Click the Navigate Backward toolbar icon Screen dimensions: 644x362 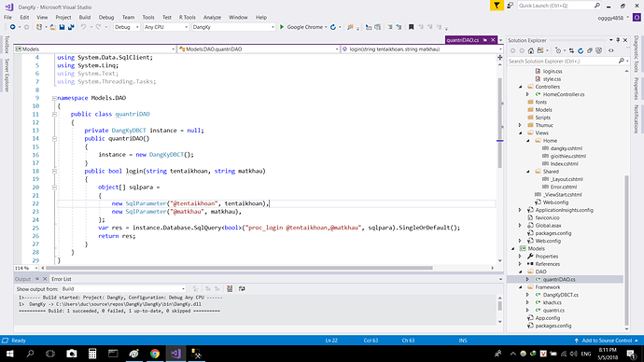coord(13,27)
